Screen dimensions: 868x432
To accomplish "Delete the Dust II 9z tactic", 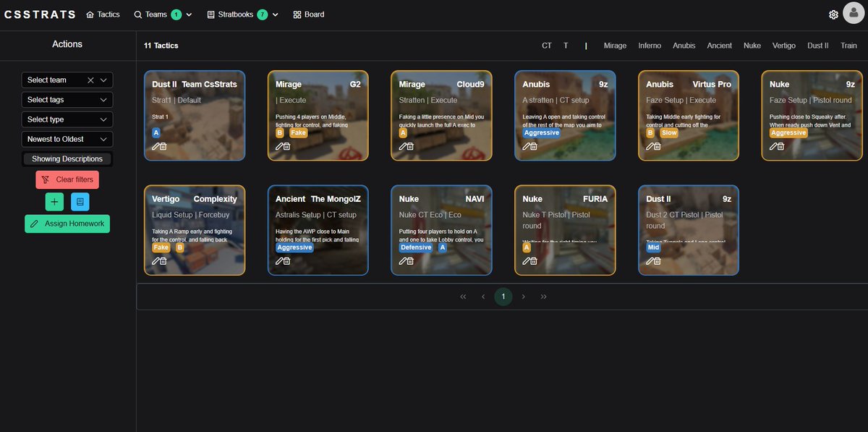I will tap(658, 261).
